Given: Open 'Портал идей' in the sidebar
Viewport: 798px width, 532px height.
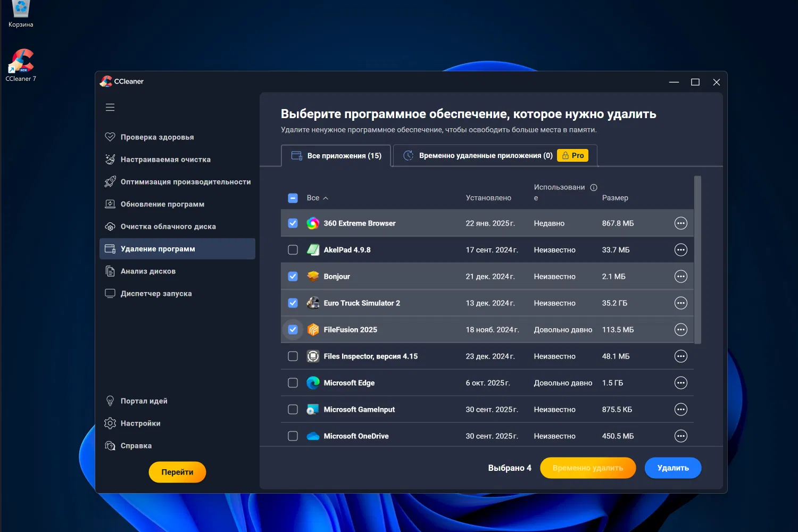Looking at the screenshot, I should click(x=177, y=401).
